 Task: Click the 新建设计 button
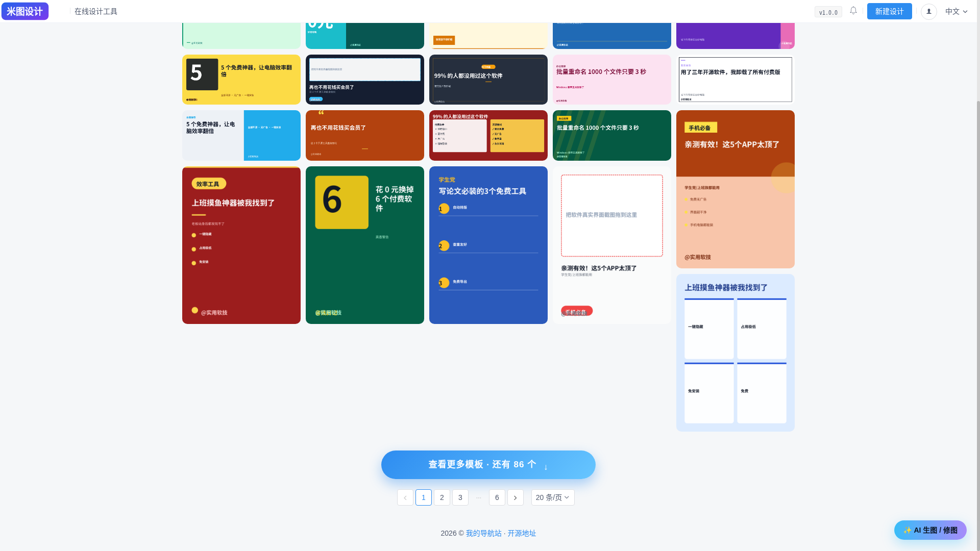[890, 11]
